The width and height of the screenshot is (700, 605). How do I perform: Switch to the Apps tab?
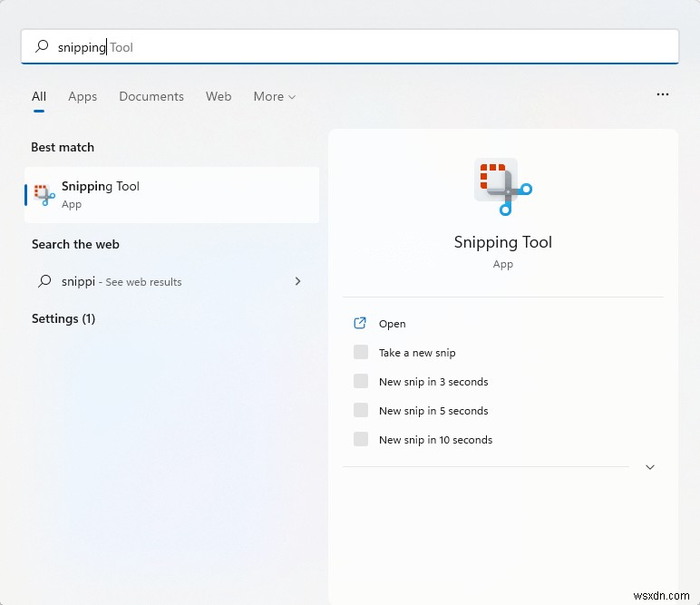click(x=83, y=96)
